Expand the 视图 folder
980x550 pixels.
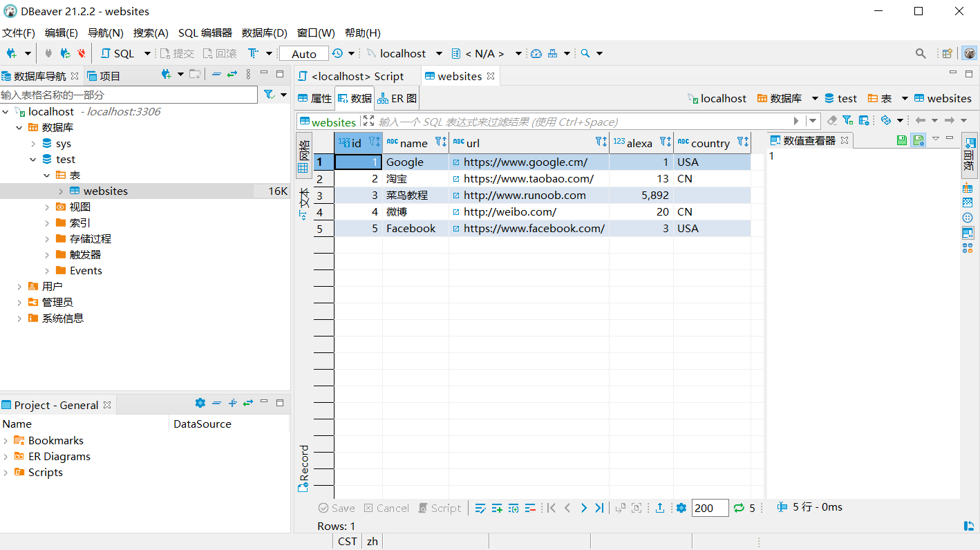47,207
